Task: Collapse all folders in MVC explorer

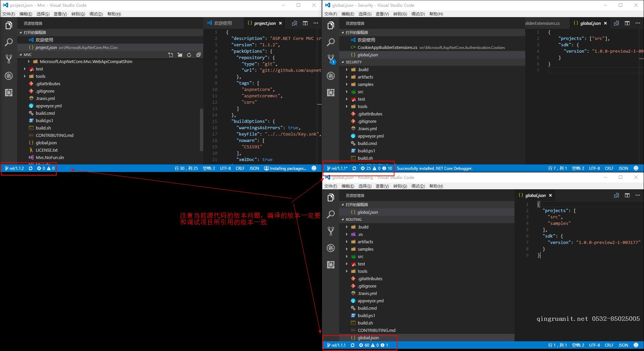Action: click(199, 55)
